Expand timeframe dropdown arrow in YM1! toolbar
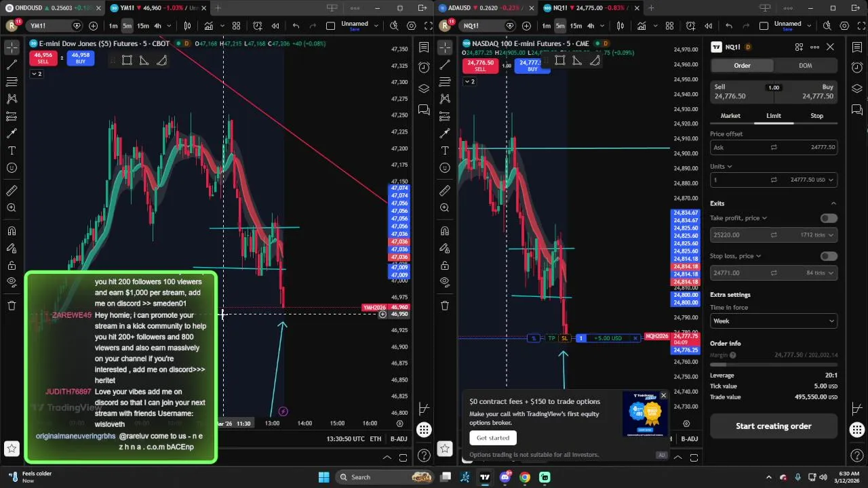Screen dimensions: 868x488 (x=169, y=26)
